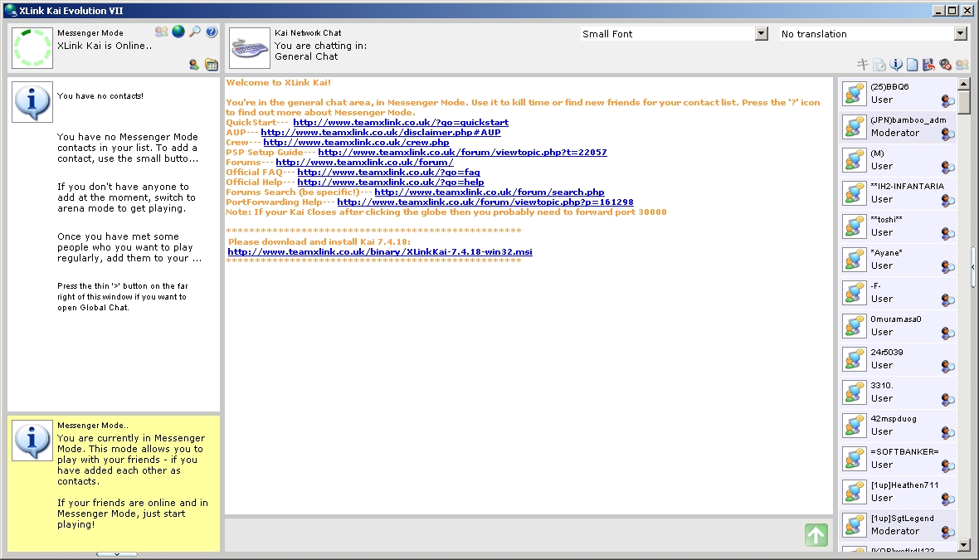Click the green circular status indicator
Viewport: 979px width, 560px height.
point(32,47)
